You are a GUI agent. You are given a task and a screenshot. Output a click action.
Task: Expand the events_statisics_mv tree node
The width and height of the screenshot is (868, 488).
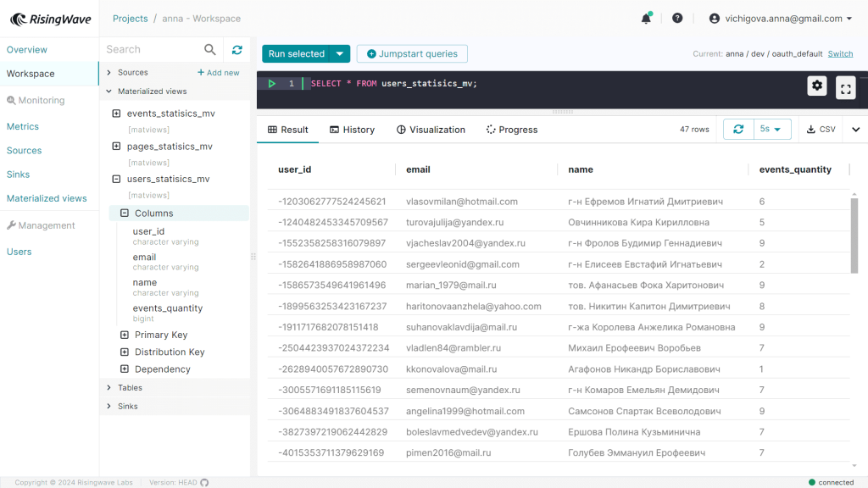click(117, 114)
